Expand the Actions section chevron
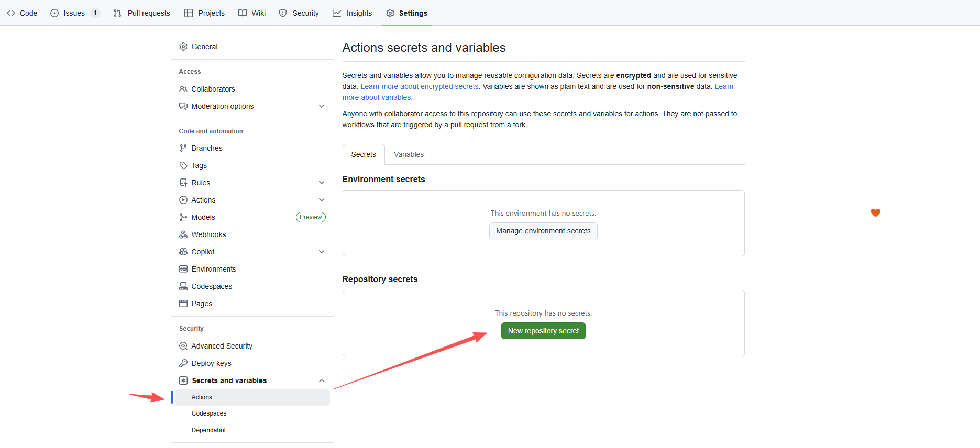Viewport: 980px width, 448px height. click(322, 200)
